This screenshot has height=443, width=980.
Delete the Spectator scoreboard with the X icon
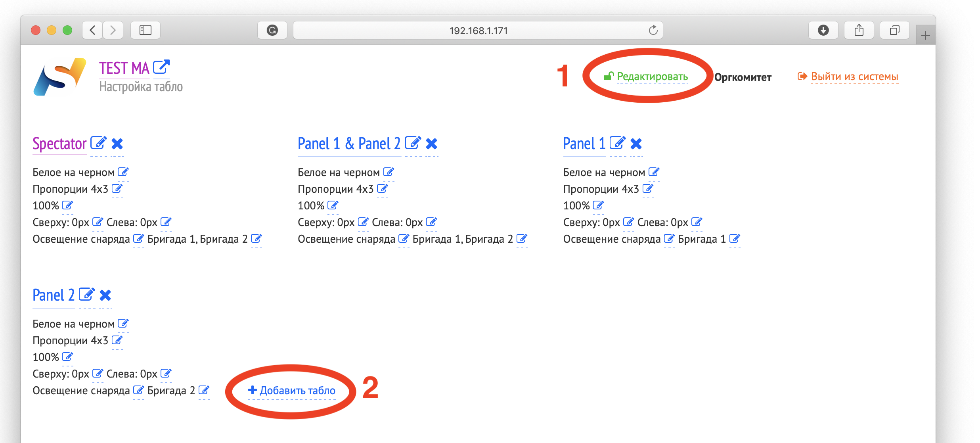(x=117, y=144)
